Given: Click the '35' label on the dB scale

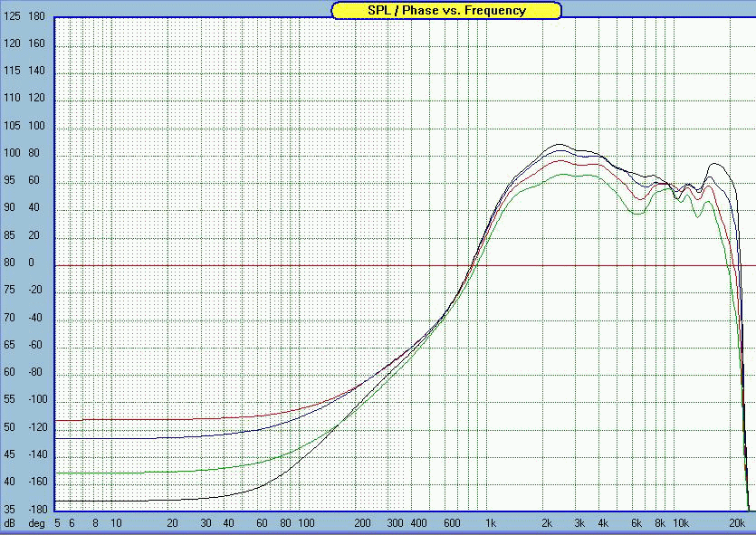Looking at the screenshot, I should [x=10, y=509].
